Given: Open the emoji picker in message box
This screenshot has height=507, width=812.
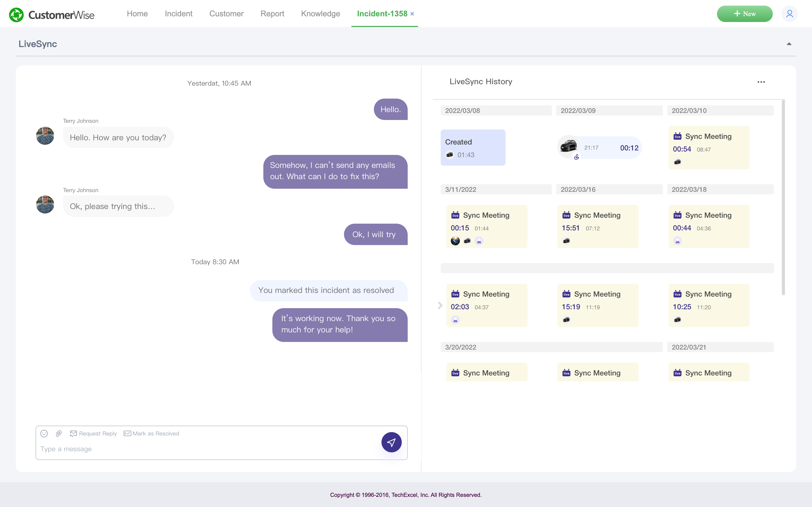Looking at the screenshot, I should pos(44,433).
